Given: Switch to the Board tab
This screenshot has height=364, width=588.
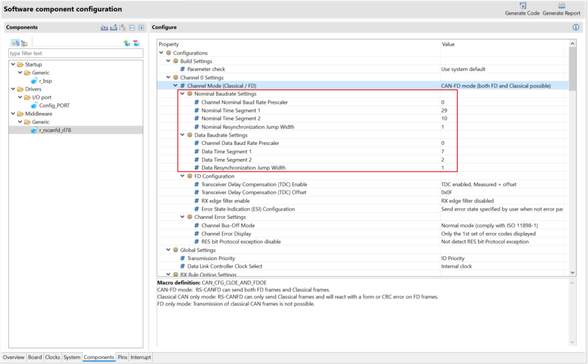Looking at the screenshot, I should (x=35, y=357).
